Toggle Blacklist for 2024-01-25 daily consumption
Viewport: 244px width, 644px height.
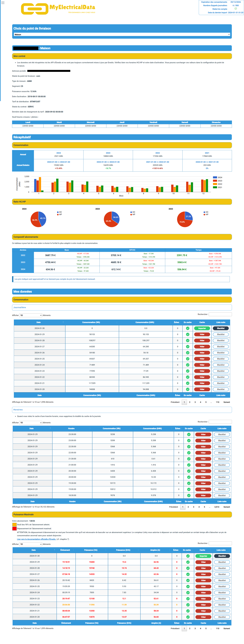click(221, 359)
